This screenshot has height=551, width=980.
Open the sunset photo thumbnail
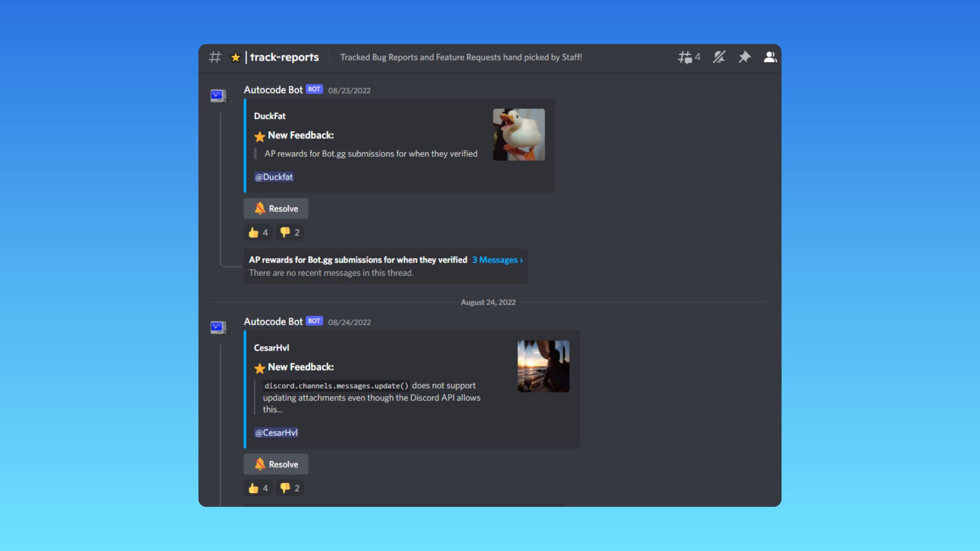point(543,366)
